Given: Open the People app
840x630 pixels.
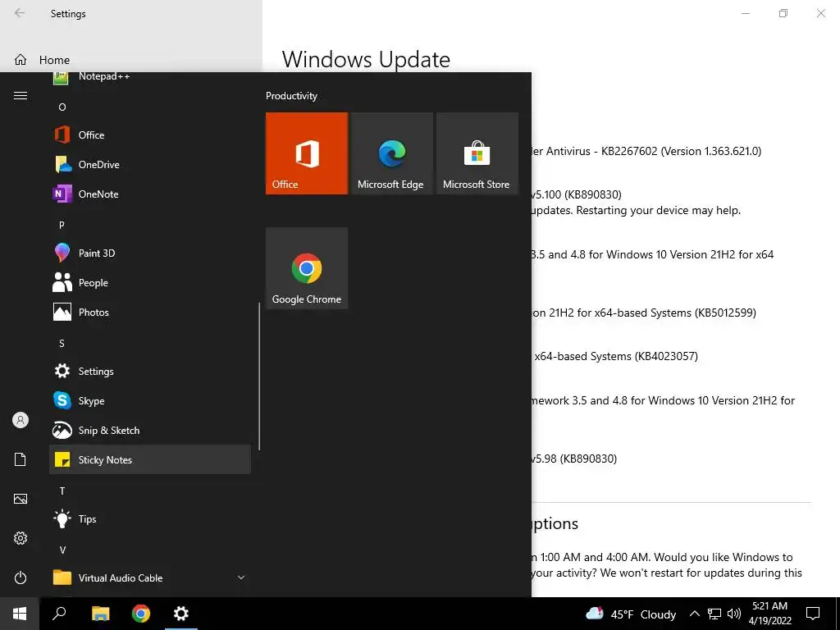Looking at the screenshot, I should coord(150,282).
